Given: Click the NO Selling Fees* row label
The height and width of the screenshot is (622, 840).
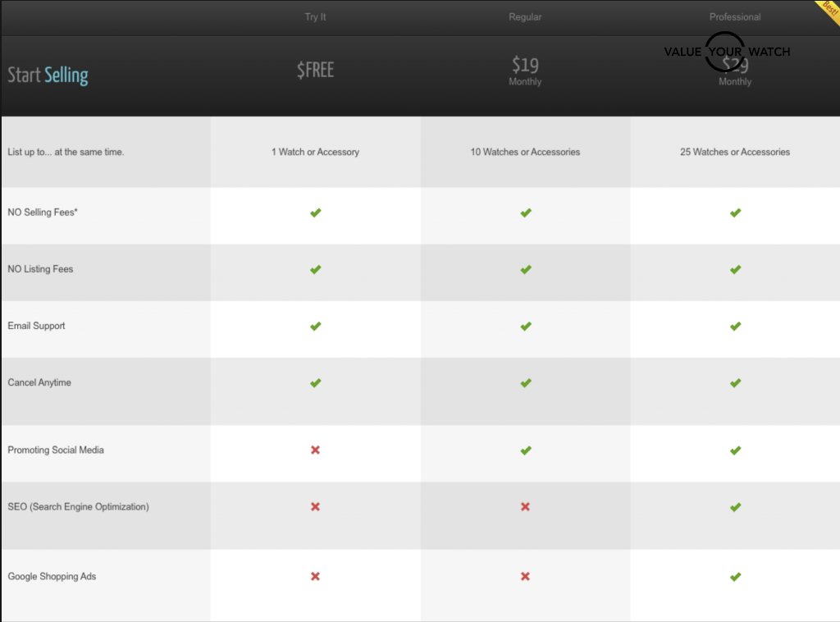Looking at the screenshot, I should tap(43, 213).
